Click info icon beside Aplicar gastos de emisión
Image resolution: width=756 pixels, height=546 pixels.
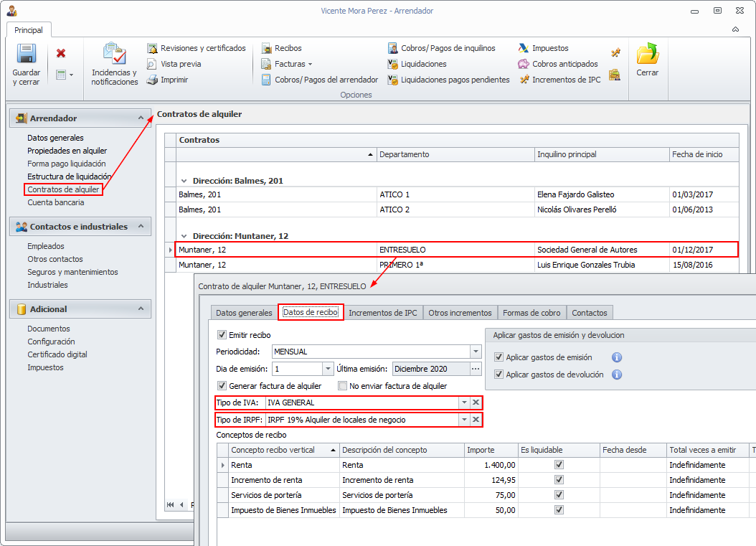[x=616, y=357]
